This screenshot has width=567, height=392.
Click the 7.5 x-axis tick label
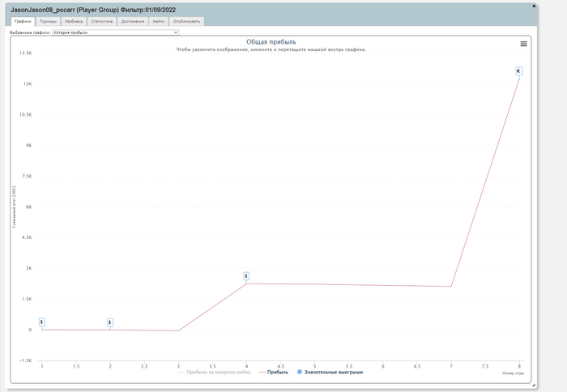(x=485, y=366)
